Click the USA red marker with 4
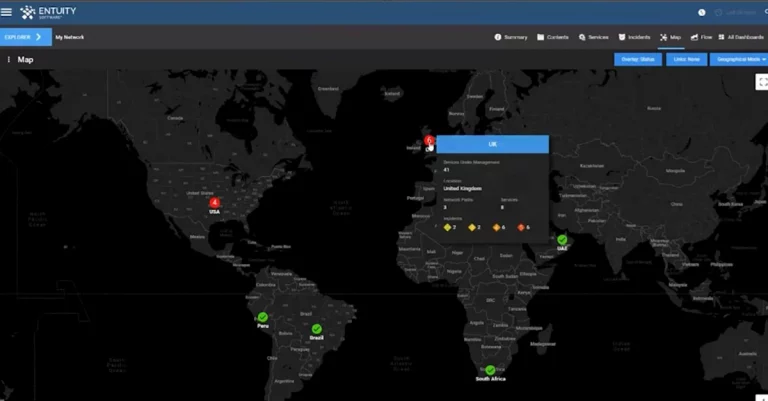This screenshot has height=401, width=768. (214, 203)
